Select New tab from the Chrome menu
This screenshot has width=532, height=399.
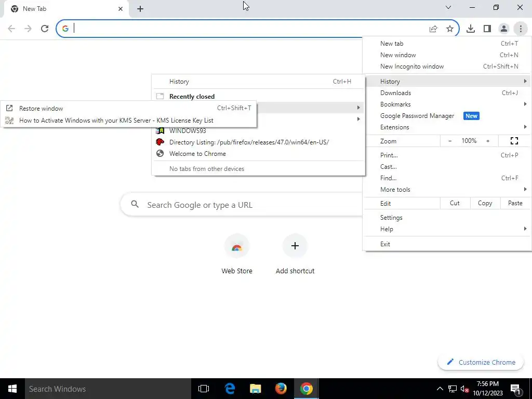(447, 44)
